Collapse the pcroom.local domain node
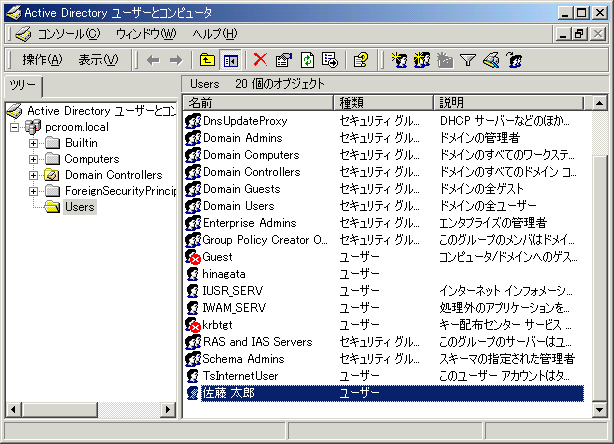 point(14,127)
